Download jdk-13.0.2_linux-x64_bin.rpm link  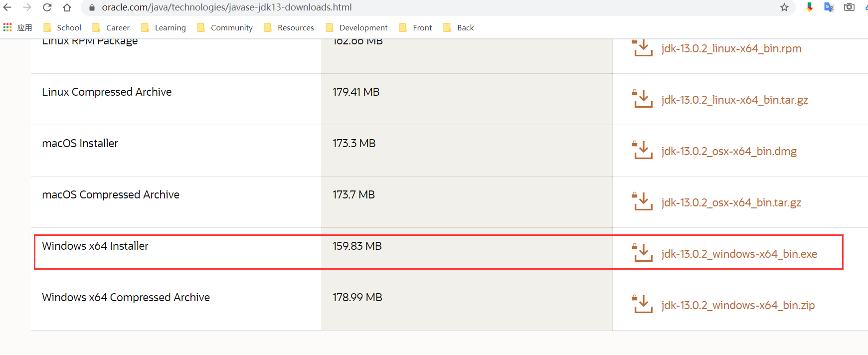pyautogui.click(x=731, y=48)
